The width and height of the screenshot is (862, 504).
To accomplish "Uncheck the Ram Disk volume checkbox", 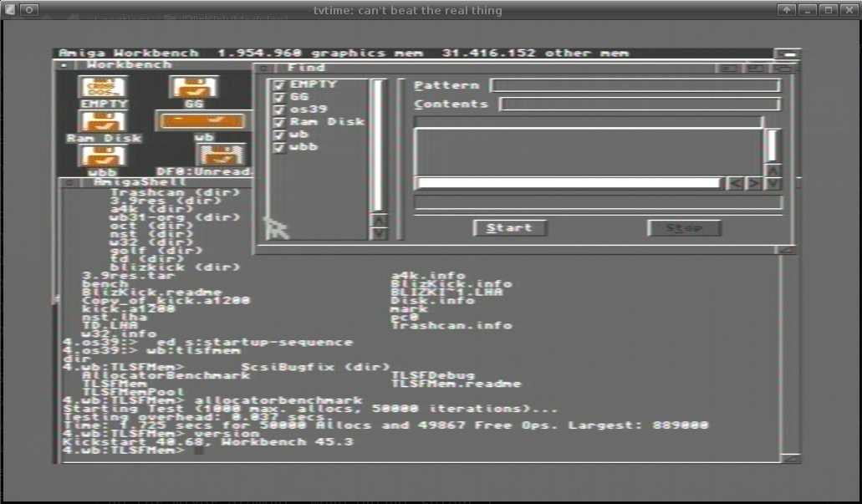I will [278, 122].
